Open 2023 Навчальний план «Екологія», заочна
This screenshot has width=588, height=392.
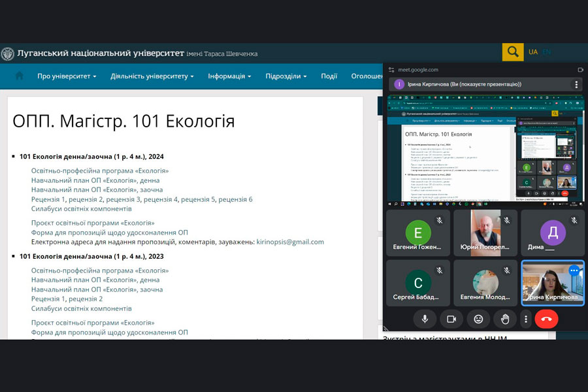pyautogui.click(x=97, y=289)
